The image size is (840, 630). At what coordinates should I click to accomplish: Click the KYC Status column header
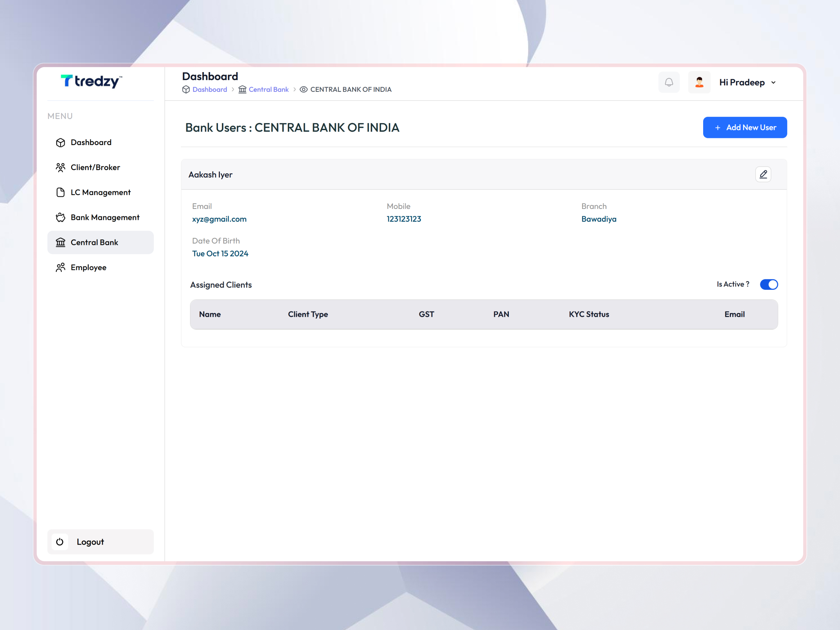589,314
